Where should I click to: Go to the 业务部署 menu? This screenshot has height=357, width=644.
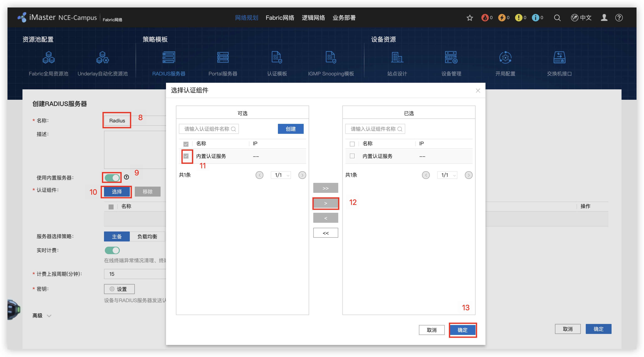pyautogui.click(x=344, y=18)
